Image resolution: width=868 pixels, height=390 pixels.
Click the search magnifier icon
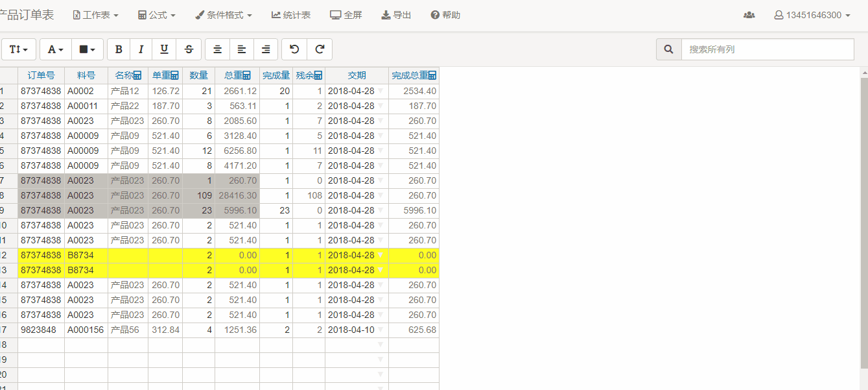669,49
